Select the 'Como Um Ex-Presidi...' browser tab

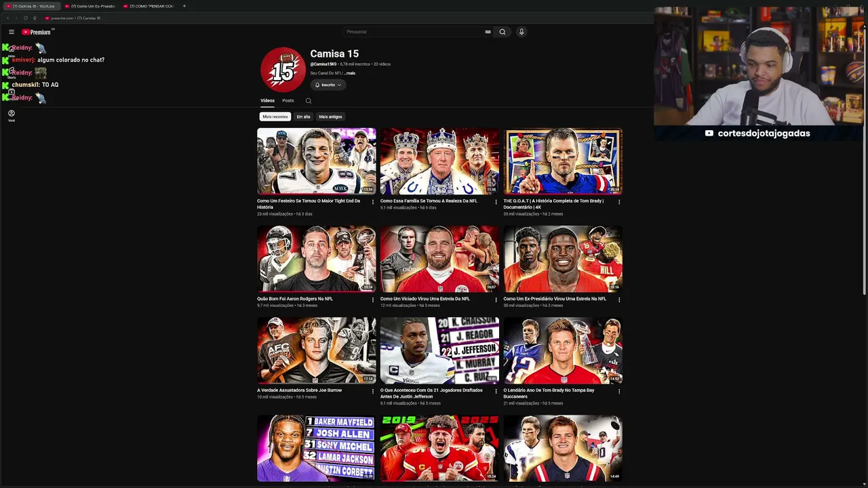pyautogui.click(x=91, y=6)
